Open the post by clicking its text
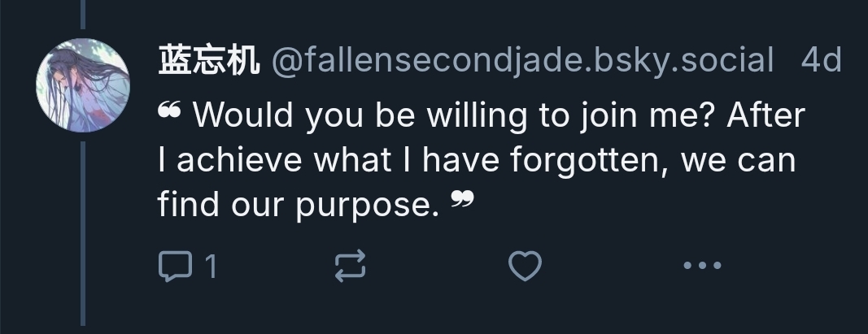The image size is (868, 334). pos(480,160)
